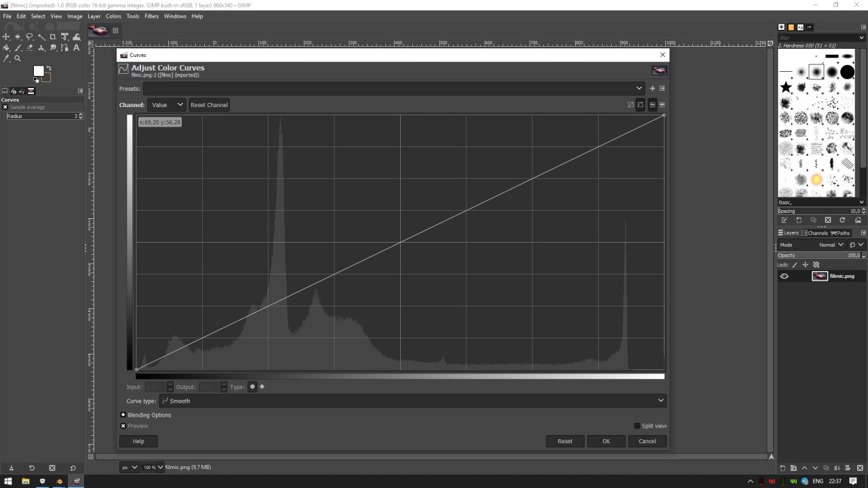Open brush filter dropdown arrow

pos(862,37)
